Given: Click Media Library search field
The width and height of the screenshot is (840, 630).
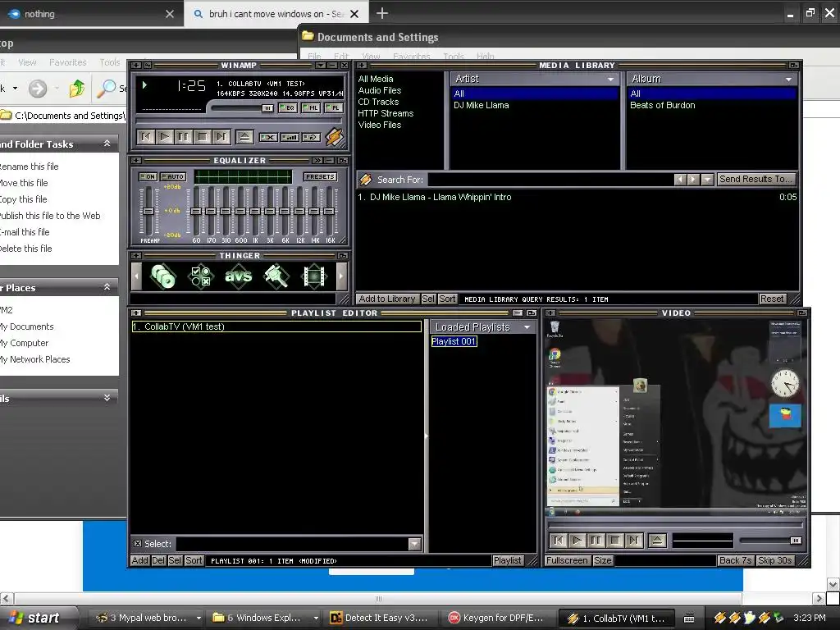Looking at the screenshot, I should pyautogui.click(x=550, y=180).
